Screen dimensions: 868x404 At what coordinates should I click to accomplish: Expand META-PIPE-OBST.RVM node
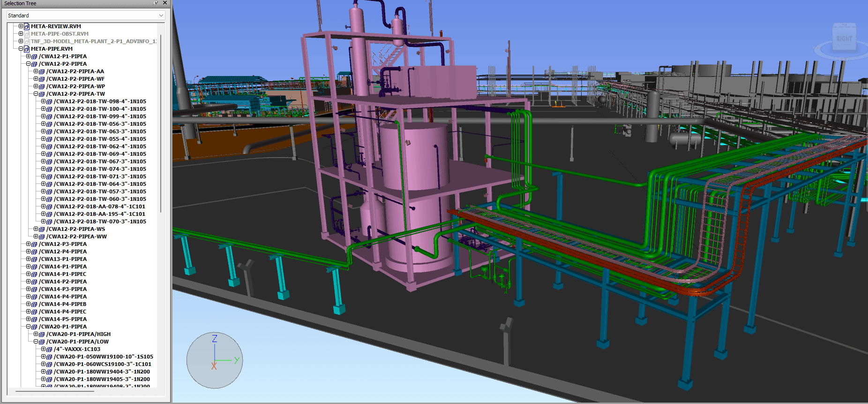point(21,34)
